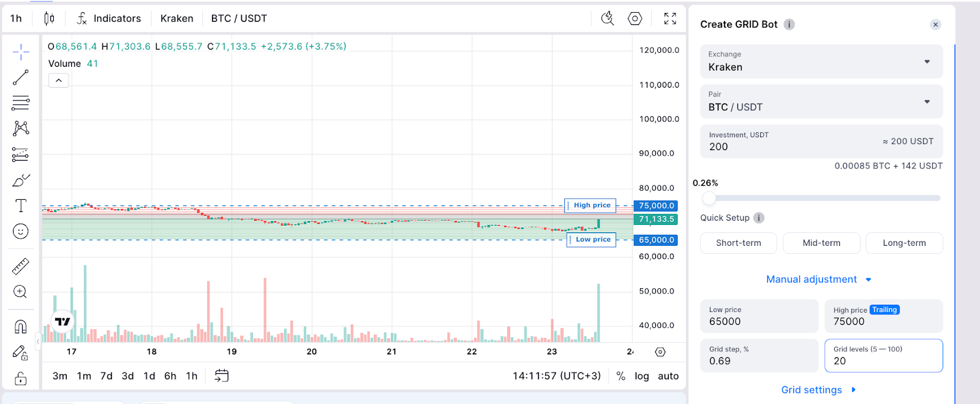Choose Long-term quick setup
The height and width of the screenshot is (404, 980).
tap(904, 243)
